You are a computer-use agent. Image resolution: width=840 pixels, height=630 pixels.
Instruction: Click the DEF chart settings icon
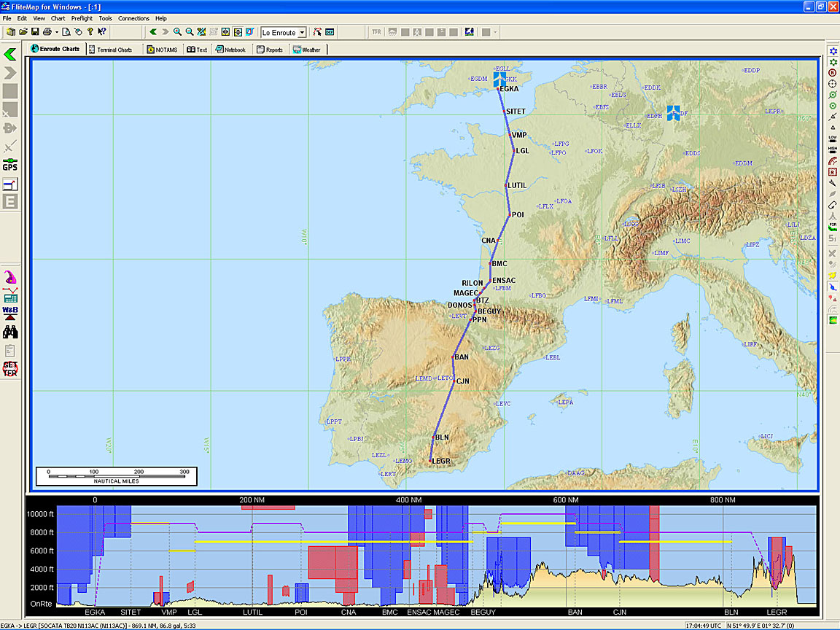(330, 32)
